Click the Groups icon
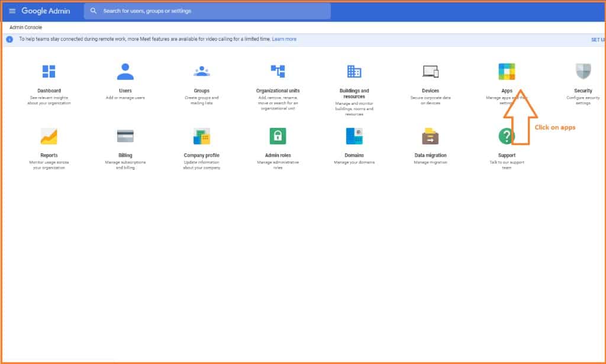Viewport: 606px width, 364px height. pyautogui.click(x=202, y=72)
